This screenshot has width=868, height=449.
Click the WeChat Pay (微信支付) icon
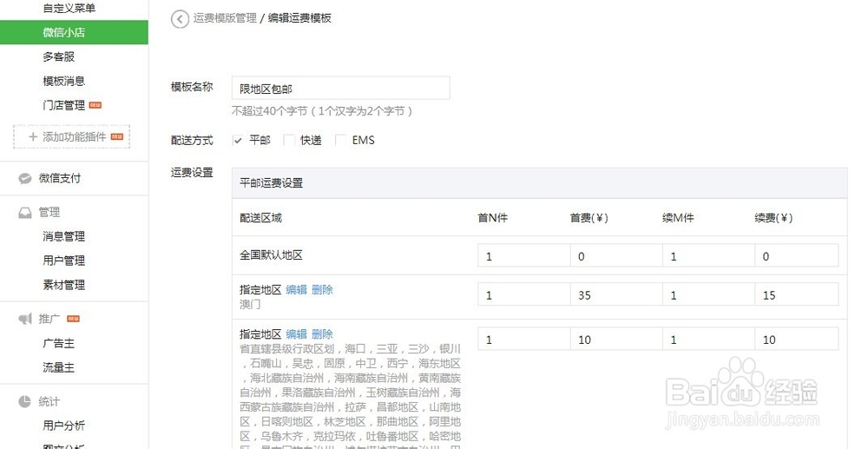(25, 178)
